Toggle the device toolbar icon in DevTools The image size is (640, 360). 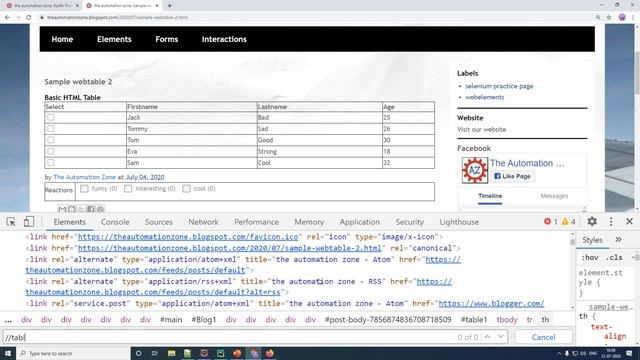(29, 222)
